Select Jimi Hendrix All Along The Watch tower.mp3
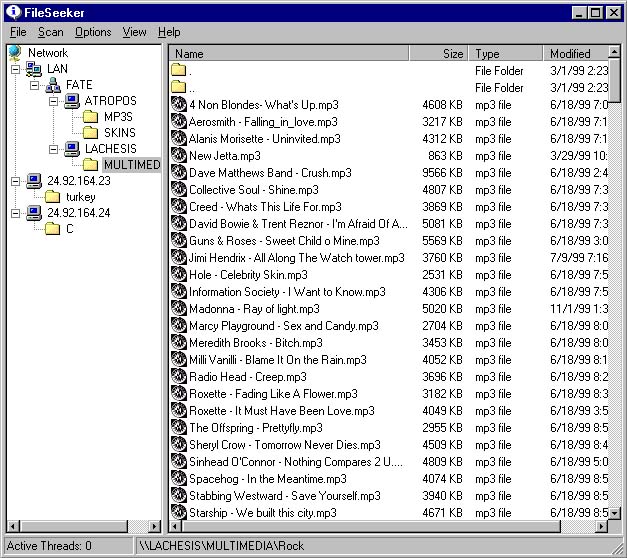 (x=296, y=258)
